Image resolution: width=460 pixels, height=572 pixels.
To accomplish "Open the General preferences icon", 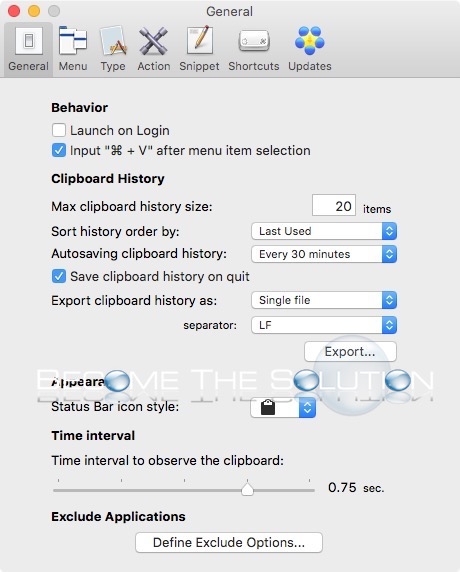I will click(x=28, y=40).
